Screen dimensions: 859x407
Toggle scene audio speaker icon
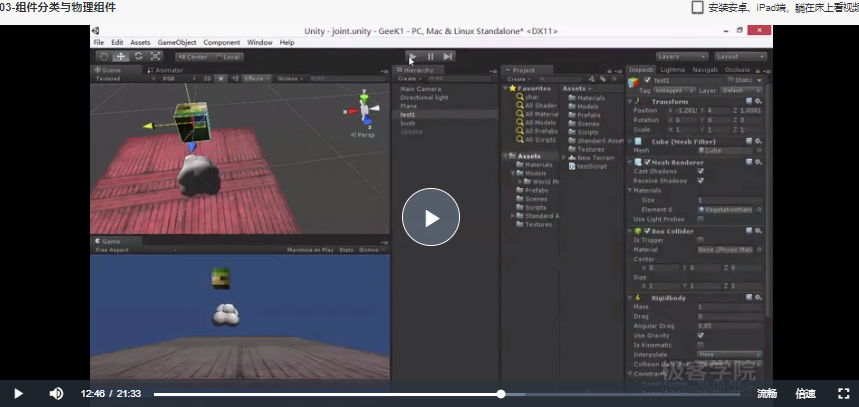[234, 78]
